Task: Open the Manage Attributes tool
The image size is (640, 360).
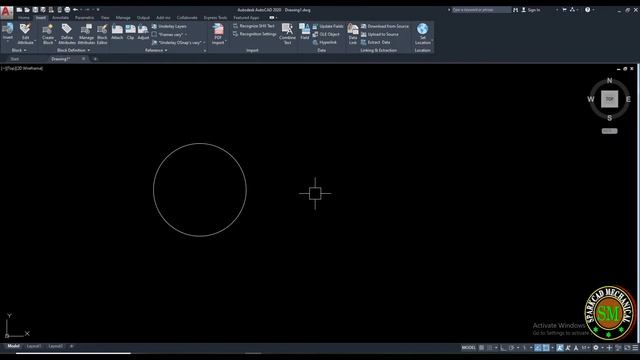Action: [x=86, y=33]
